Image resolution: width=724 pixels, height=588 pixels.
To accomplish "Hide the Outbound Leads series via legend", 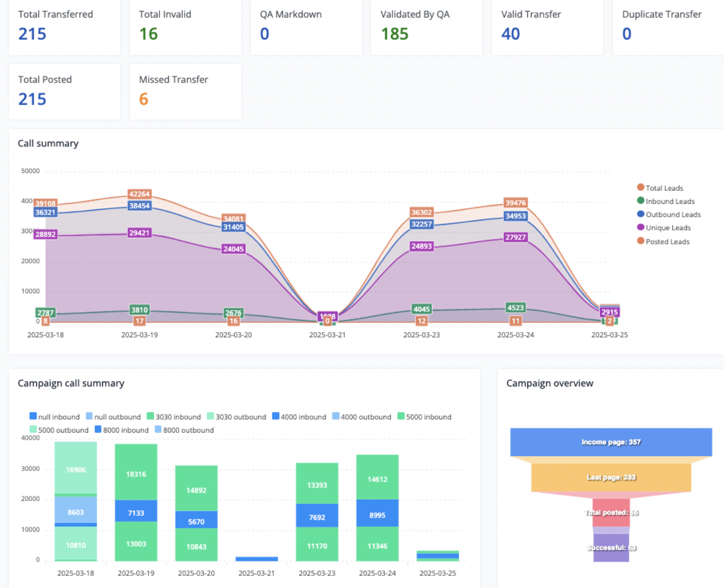I will pos(669,214).
